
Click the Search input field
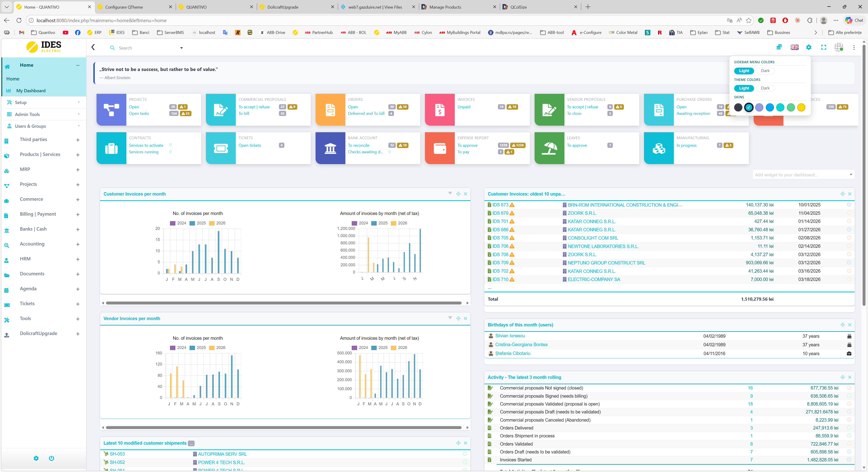pyautogui.click(x=145, y=48)
